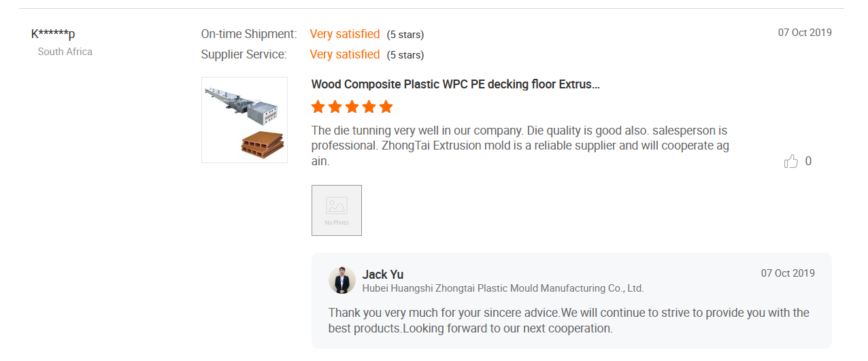868x361 pixels.
Task: Open the WPC decking product image
Action: (x=244, y=120)
